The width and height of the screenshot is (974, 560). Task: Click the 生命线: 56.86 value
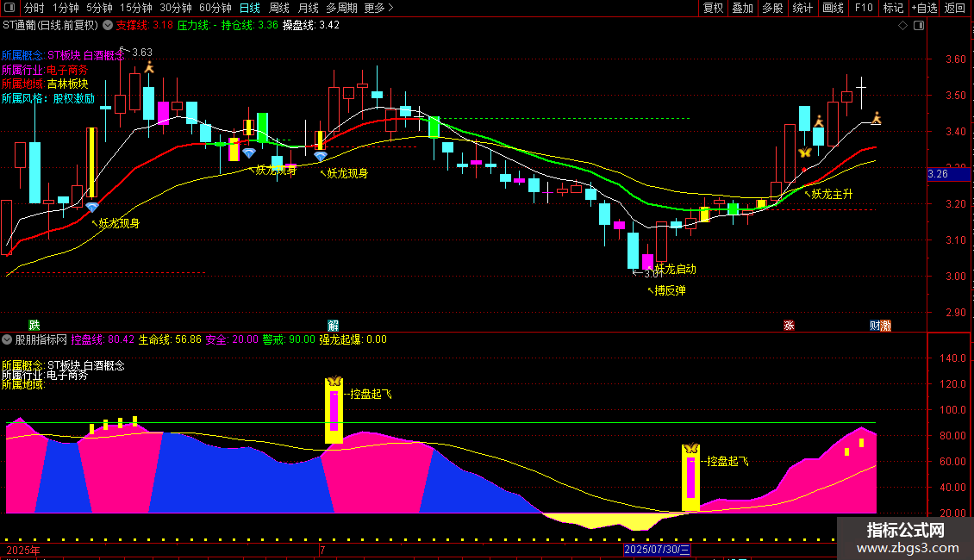coord(170,339)
